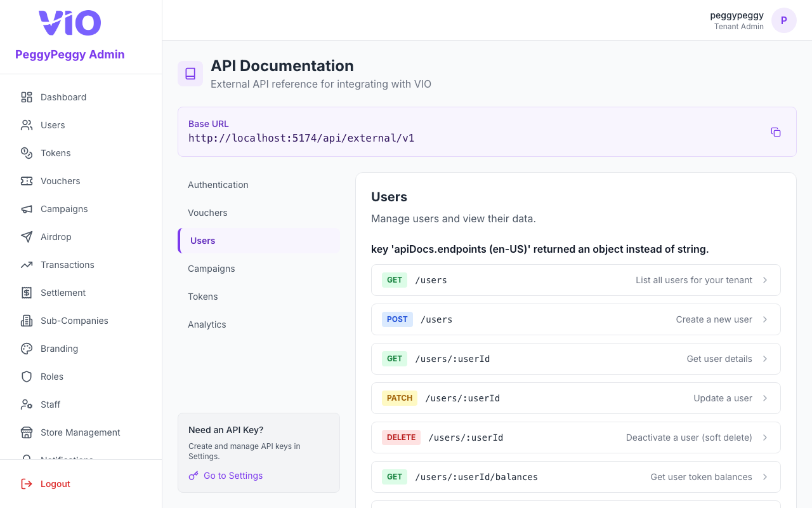Click the Sub-Companies building icon
This screenshot has width=812, height=508.
coord(27,321)
